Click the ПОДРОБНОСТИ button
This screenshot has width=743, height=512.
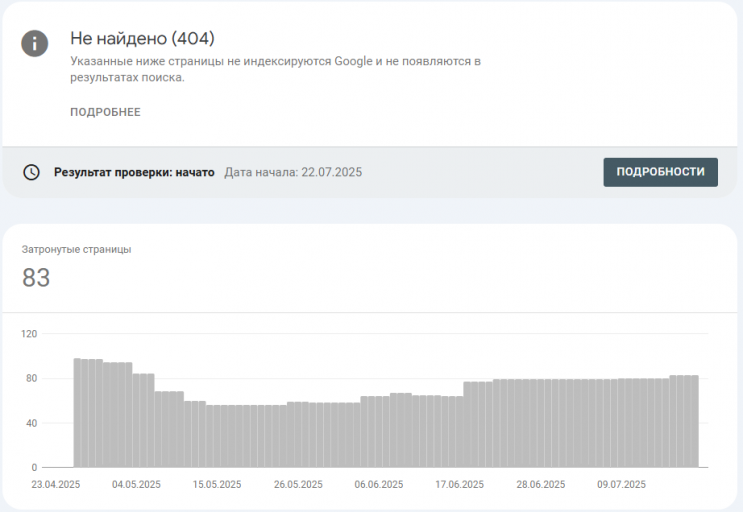660,172
